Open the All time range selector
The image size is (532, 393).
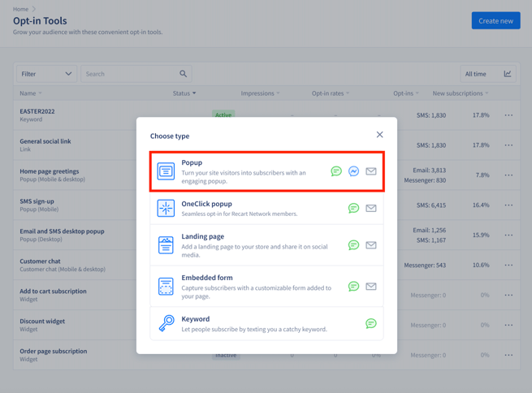click(476, 74)
